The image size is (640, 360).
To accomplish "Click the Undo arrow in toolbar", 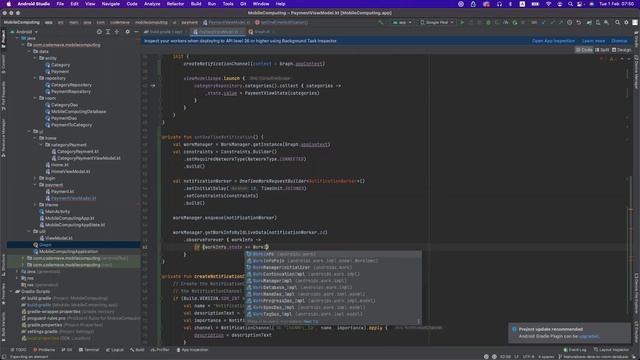I will click(579, 22).
